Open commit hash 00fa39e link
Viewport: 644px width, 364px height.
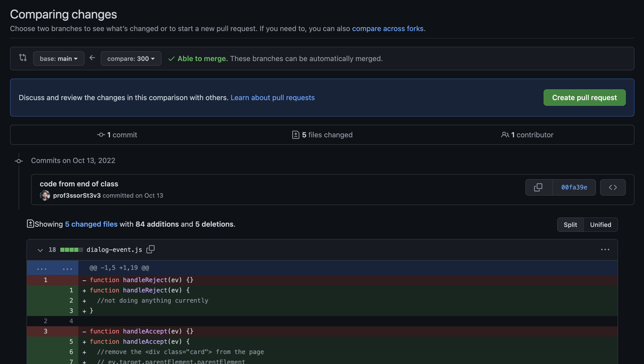[x=574, y=187]
